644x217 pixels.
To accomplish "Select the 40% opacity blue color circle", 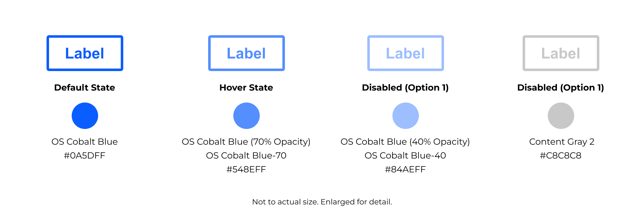I will (406, 116).
